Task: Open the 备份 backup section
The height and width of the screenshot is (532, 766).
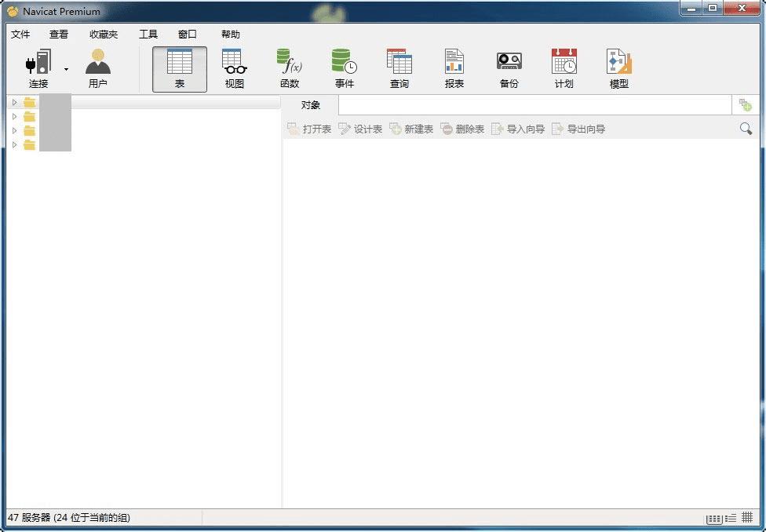Action: tap(509, 69)
